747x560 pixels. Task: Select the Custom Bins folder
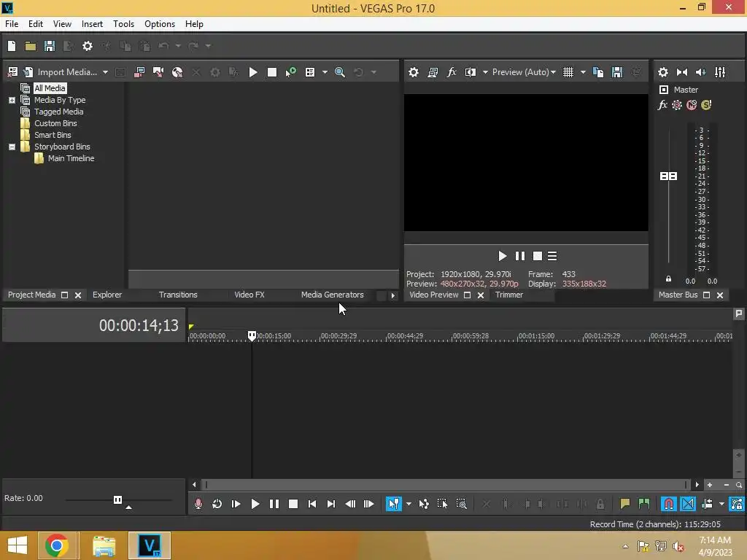pos(55,123)
